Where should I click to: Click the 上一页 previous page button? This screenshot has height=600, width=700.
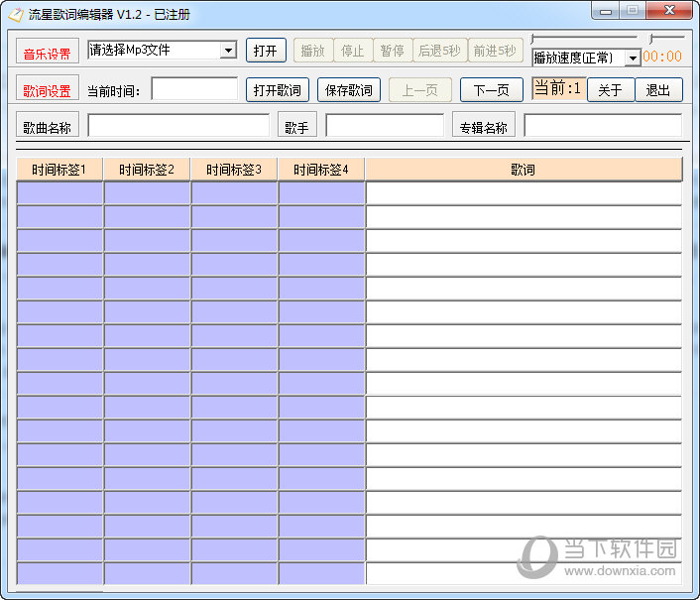(x=420, y=89)
